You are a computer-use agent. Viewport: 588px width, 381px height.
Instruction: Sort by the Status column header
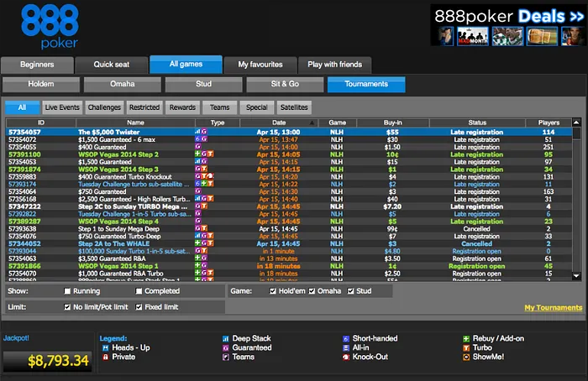(x=477, y=123)
